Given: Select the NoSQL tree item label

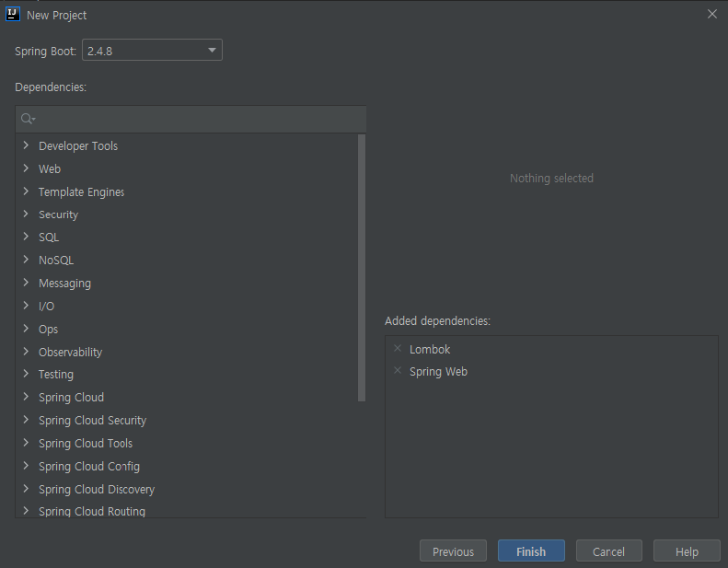Looking at the screenshot, I should [x=56, y=261].
